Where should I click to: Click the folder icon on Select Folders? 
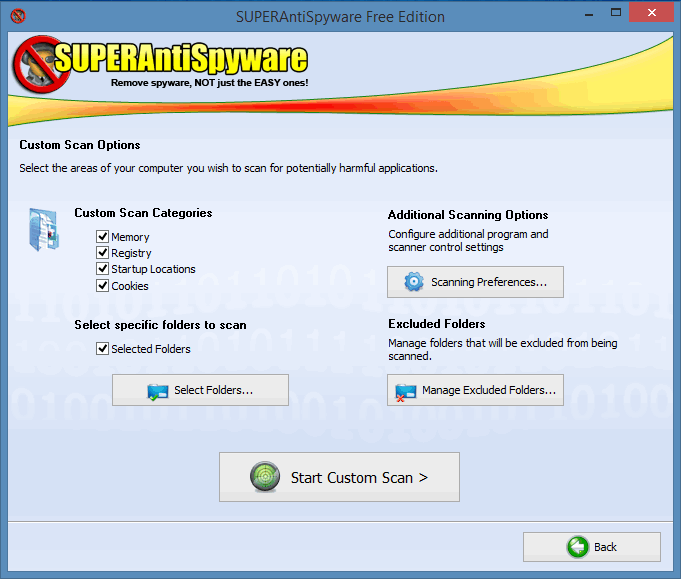tap(157, 391)
